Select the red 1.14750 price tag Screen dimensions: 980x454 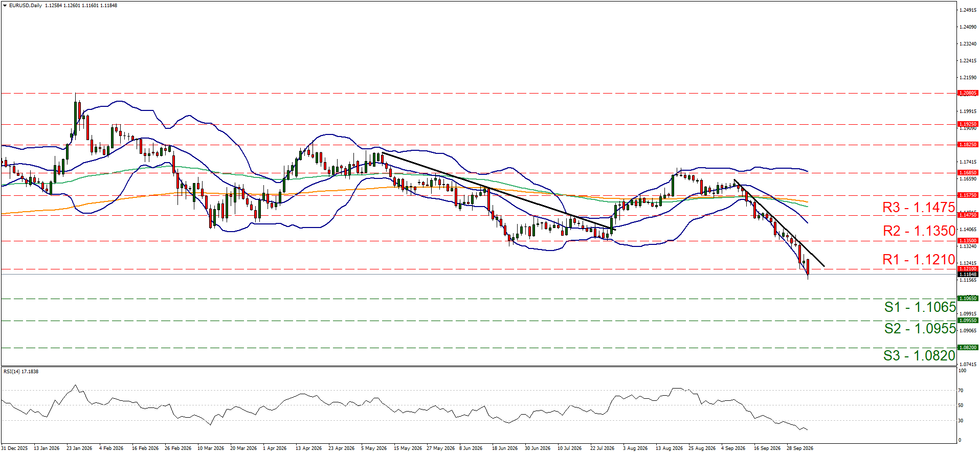[968, 215]
